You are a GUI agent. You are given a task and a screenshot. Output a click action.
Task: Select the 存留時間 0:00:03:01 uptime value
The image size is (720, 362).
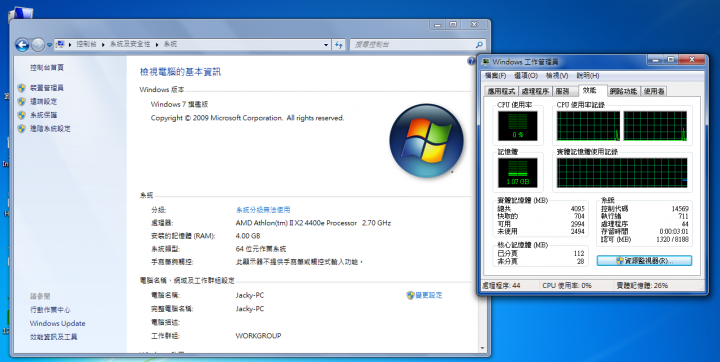pos(674,232)
